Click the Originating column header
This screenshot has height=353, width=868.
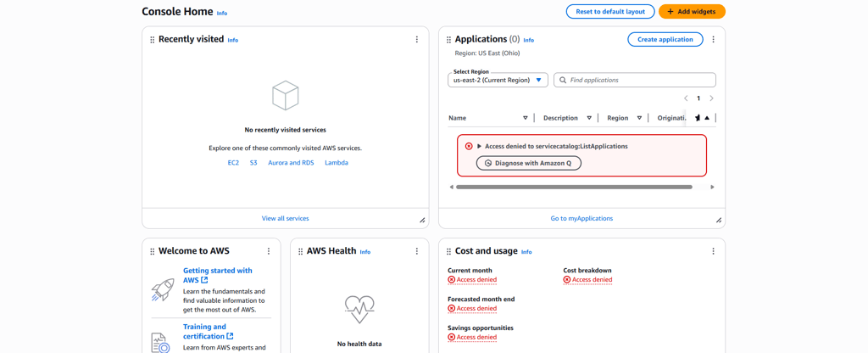(x=671, y=118)
